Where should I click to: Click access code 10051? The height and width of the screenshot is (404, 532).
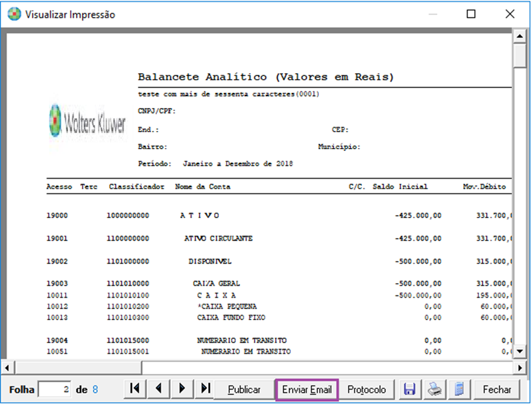[57, 351]
